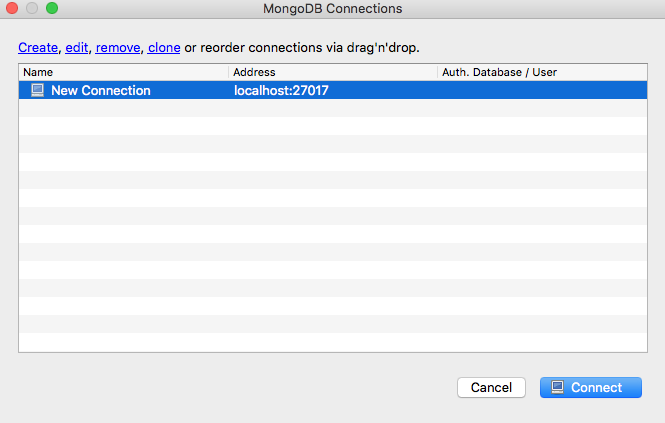Open the Create connection link
This screenshot has width=665, height=423.
click(x=38, y=47)
